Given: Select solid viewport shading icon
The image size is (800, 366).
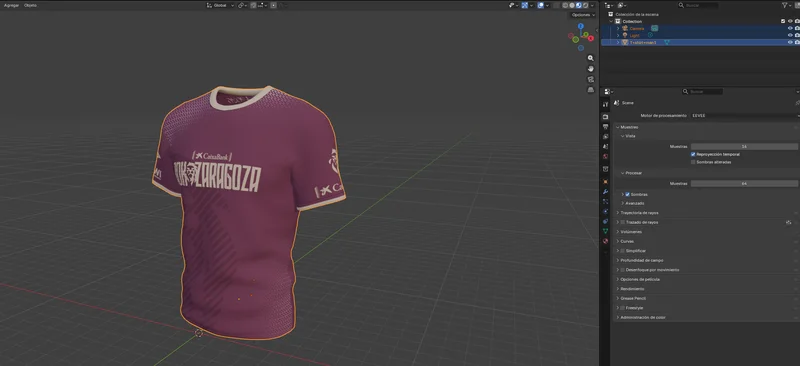Looking at the screenshot, I should [572, 5].
